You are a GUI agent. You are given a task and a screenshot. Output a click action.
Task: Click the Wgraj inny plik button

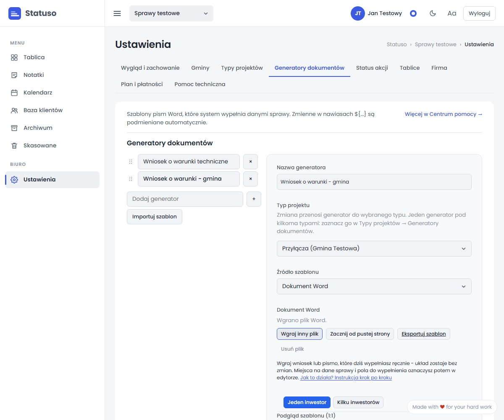coord(299,334)
